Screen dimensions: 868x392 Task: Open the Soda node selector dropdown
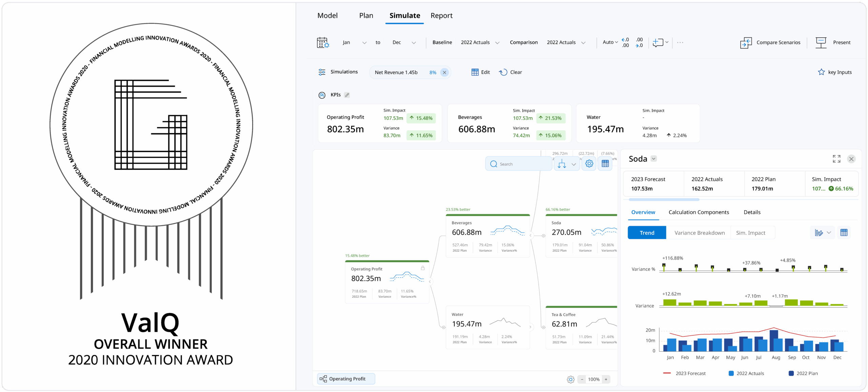coord(654,158)
